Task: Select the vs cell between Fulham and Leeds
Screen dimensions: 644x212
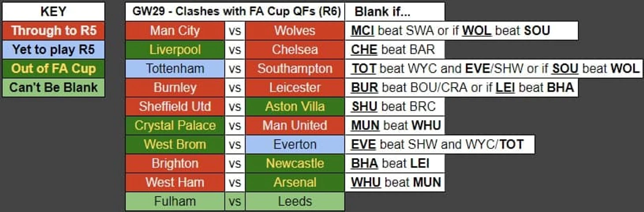Action: point(235,201)
